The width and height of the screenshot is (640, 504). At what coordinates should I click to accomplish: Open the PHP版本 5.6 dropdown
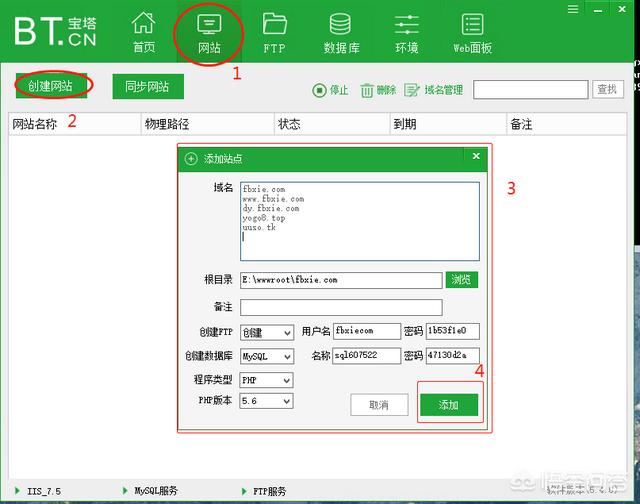[x=267, y=400]
